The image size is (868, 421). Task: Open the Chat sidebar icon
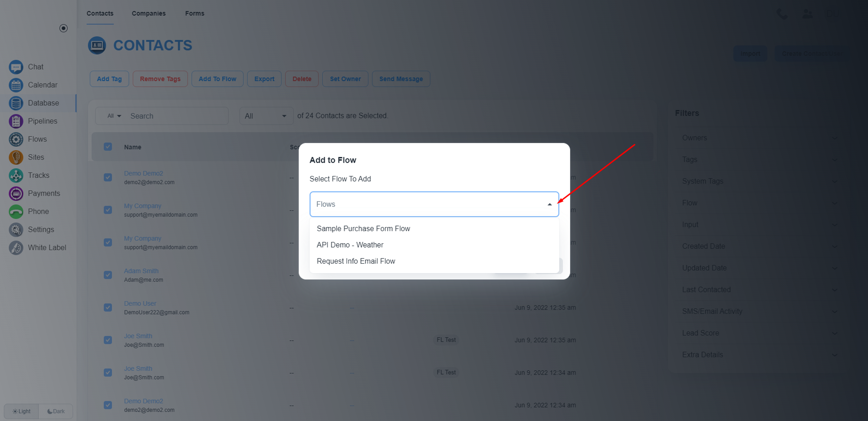[16, 67]
